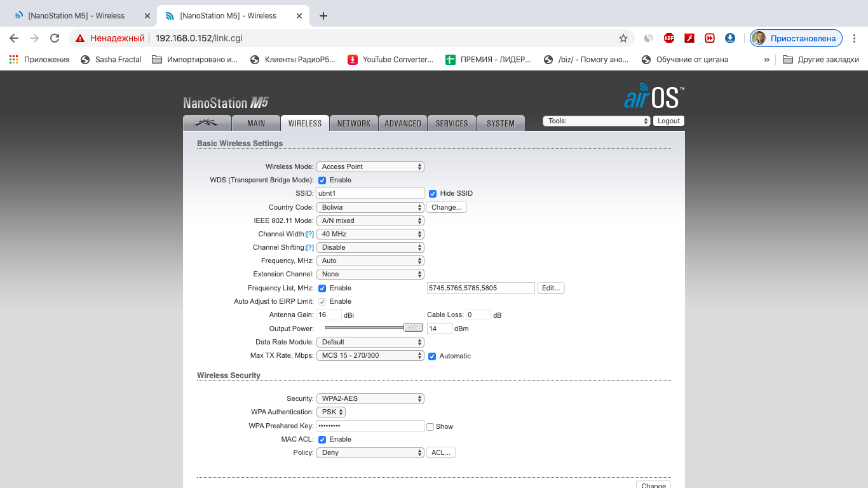Image resolution: width=868 pixels, height=488 pixels.
Task: Click the WPA Preshared Key field
Action: point(370,426)
